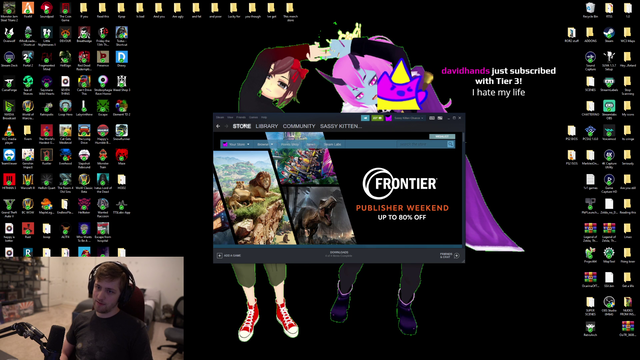Image resolution: width=640 pixels, height=360 pixels.
Task: Open the Games menu in Steam
Action: [x=253, y=117]
